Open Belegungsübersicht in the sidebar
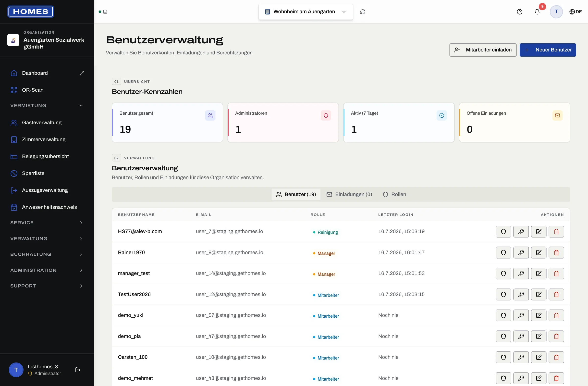 point(47,156)
